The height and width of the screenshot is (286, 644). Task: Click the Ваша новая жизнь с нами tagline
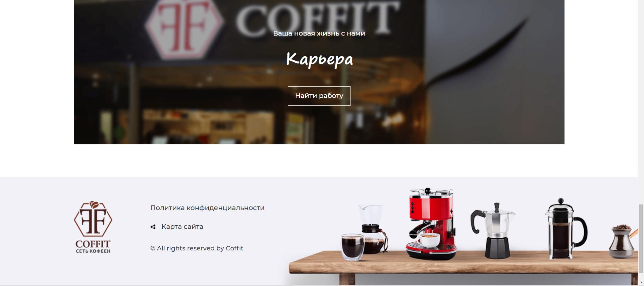319,33
